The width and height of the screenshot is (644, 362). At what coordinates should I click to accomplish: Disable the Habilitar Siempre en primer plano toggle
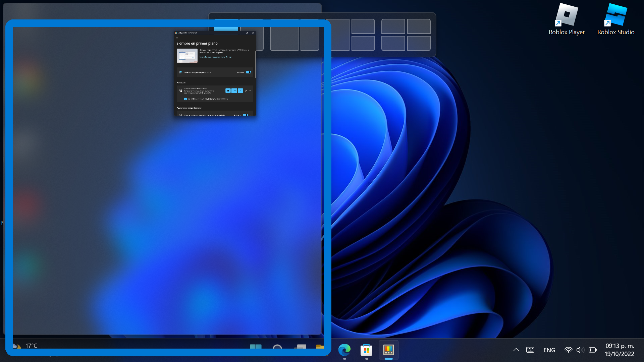(x=248, y=72)
